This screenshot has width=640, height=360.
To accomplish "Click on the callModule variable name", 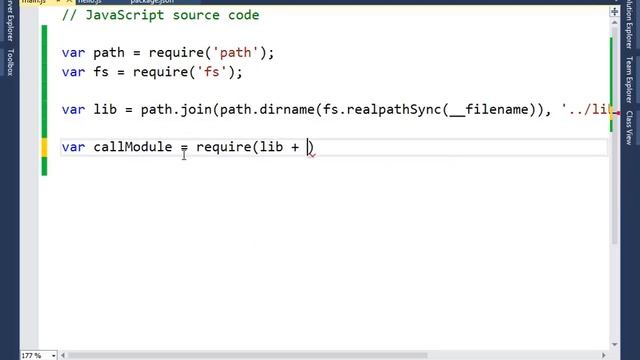I will (x=133, y=147).
